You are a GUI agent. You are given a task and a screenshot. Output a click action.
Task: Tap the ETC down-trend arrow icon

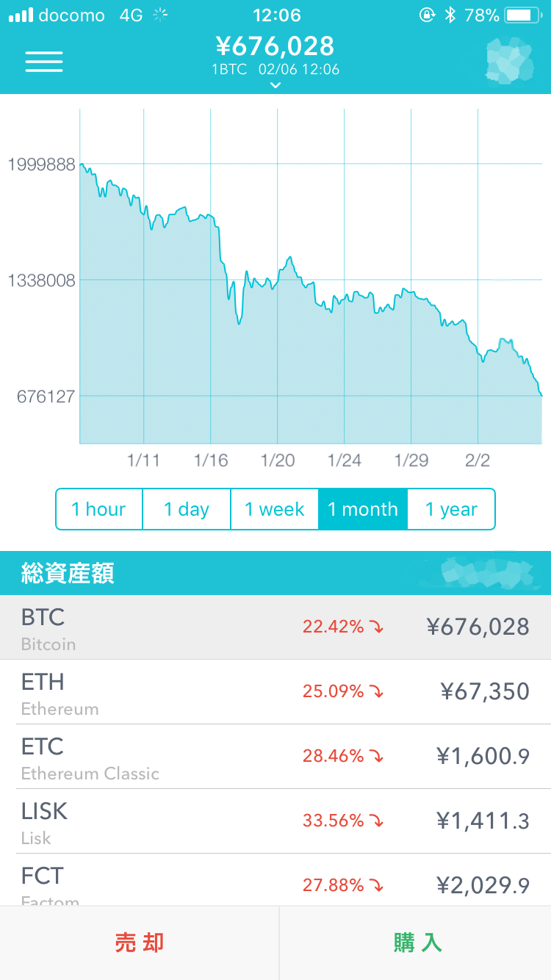[376, 757]
